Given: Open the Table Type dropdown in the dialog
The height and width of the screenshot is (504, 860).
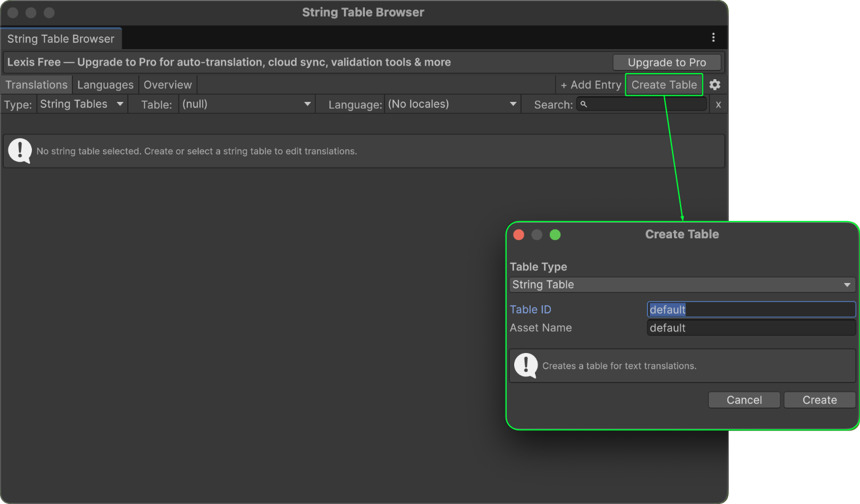Looking at the screenshot, I should [682, 284].
